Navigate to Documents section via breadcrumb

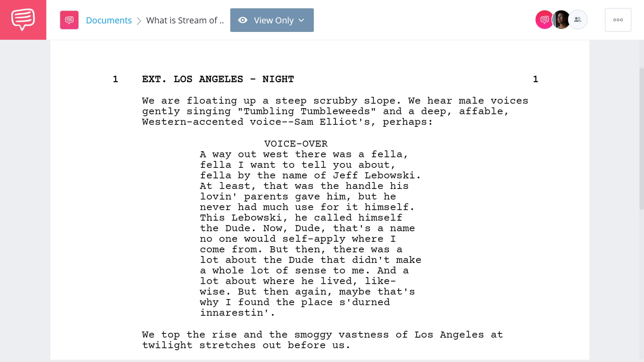pos(108,20)
